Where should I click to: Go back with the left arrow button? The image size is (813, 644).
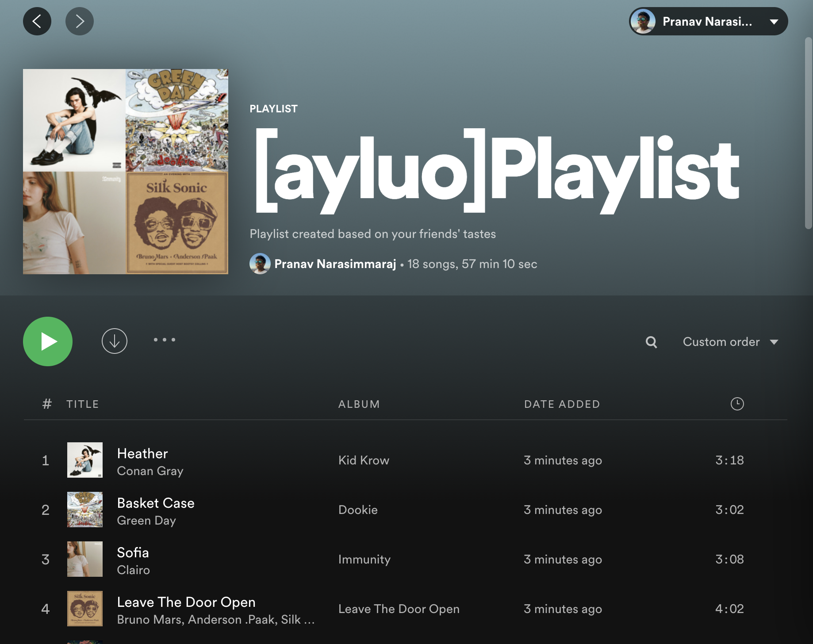(x=37, y=21)
